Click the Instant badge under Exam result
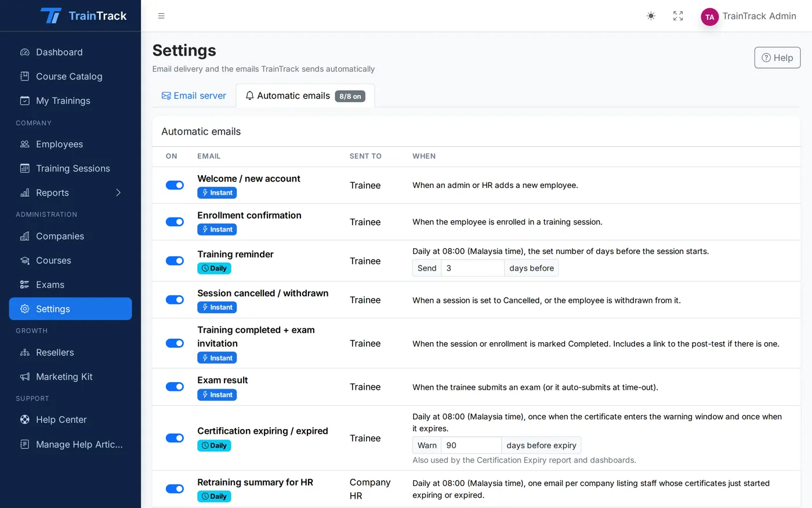Viewport: 812px width, 508px height. point(217,395)
